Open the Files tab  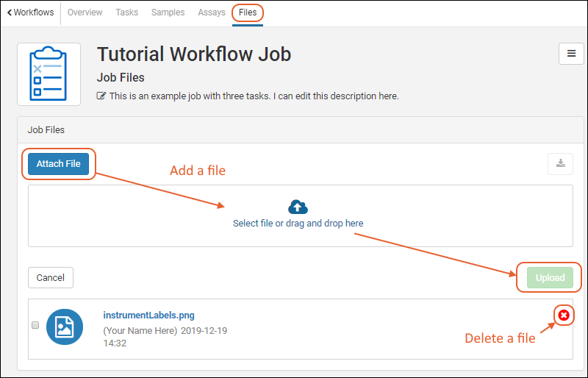pyautogui.click(x=248, y=13)
